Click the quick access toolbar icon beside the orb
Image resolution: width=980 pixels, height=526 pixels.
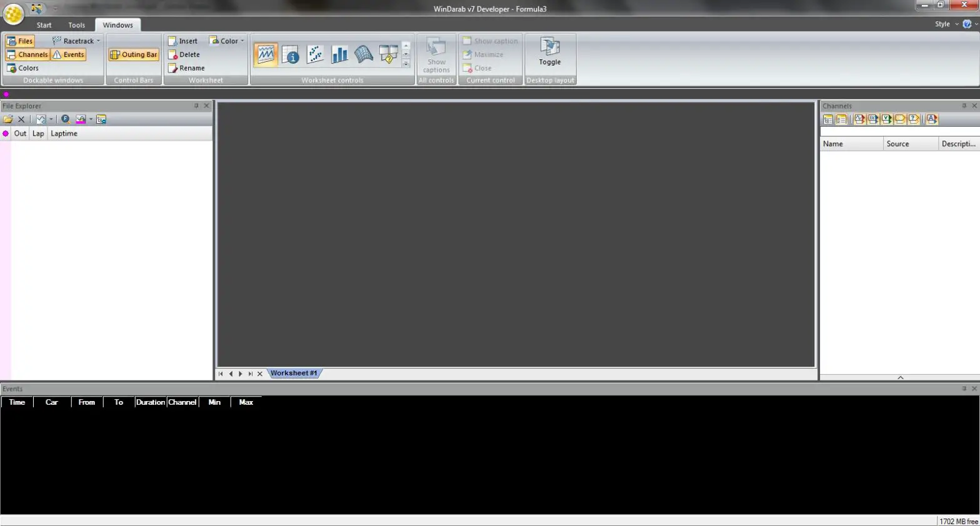click(x=37, y=9)
